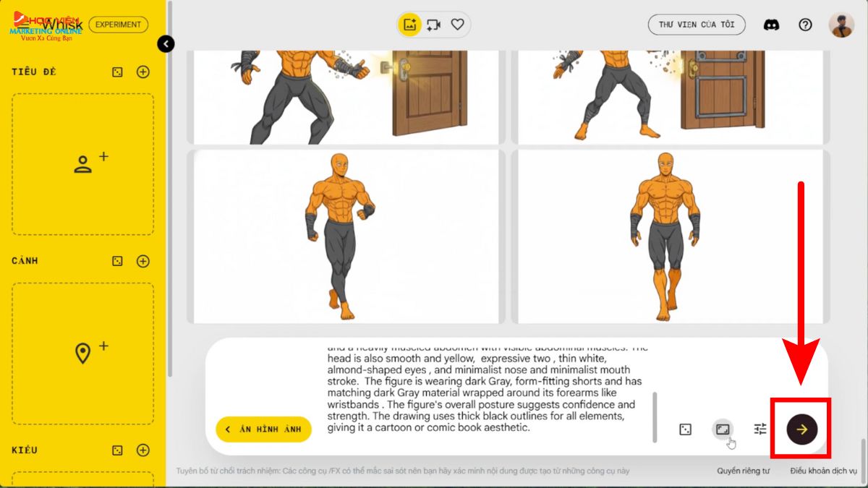Collapse the yellow sidebar with arrow button
The height and width of the screenshot is (488, 868).
point(166,44)
